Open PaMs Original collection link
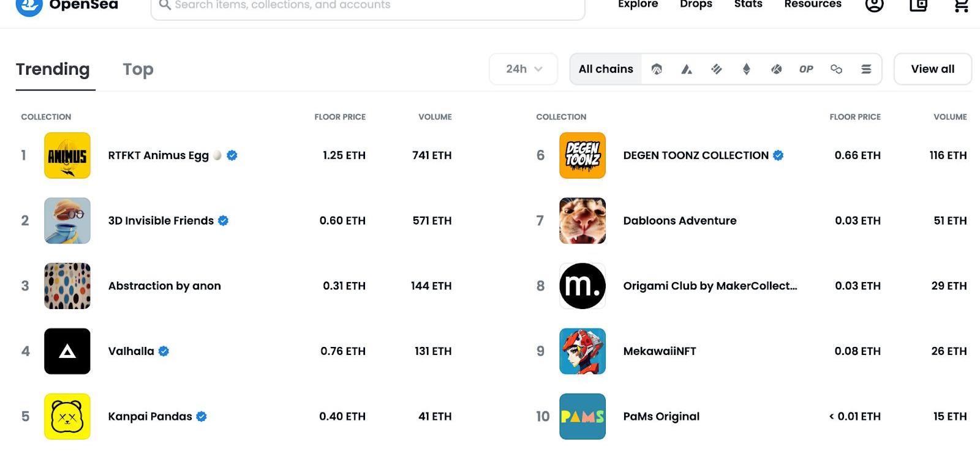The image size is (980, 451). pyautogui.click(x=661, y=417)
